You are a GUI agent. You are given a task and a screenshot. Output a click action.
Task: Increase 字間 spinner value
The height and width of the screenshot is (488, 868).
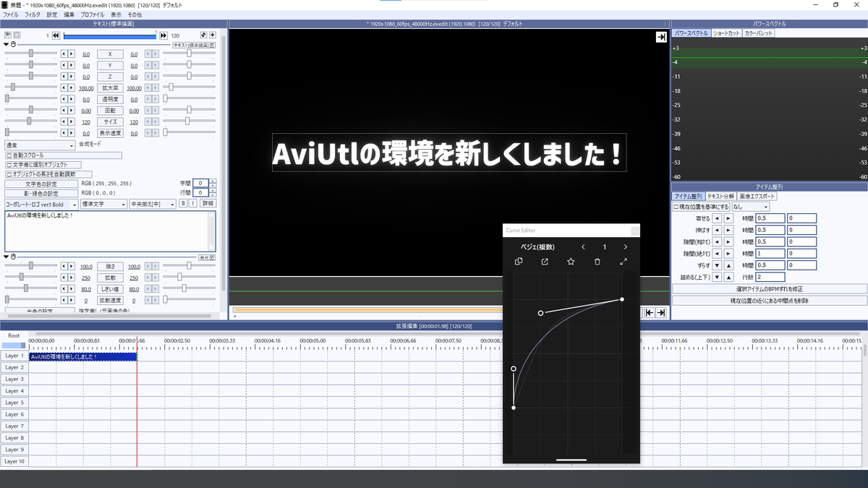tap(213, 181)
